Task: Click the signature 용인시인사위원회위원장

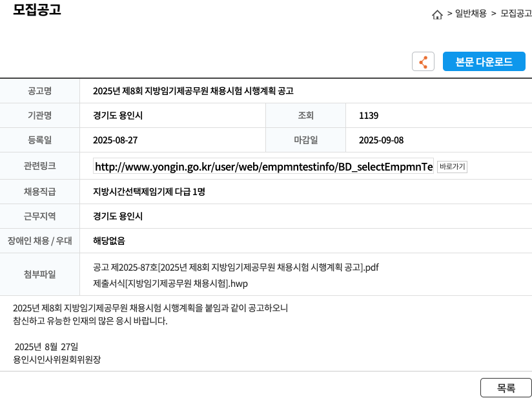Action: click(57, 360)
